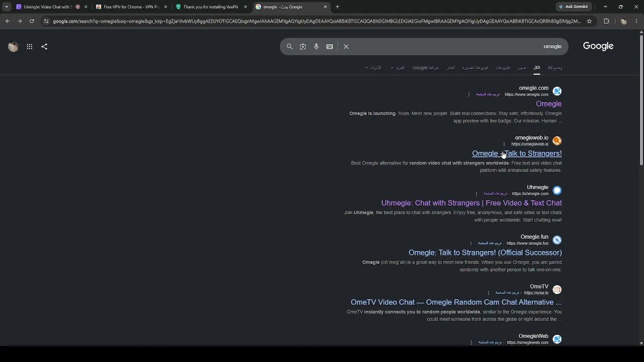Open options for the Uhmegle result
644x362 pixels.
[476, 194]
